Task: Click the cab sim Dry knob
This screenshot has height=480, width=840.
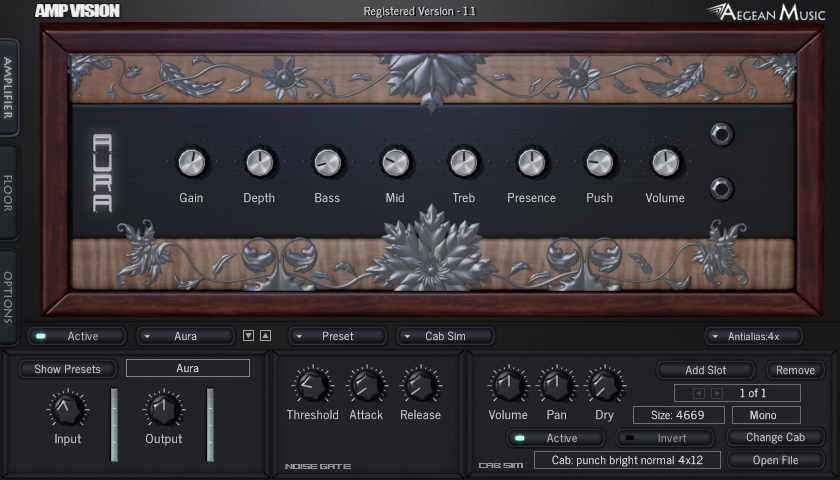Action: [x=605, y=385]
